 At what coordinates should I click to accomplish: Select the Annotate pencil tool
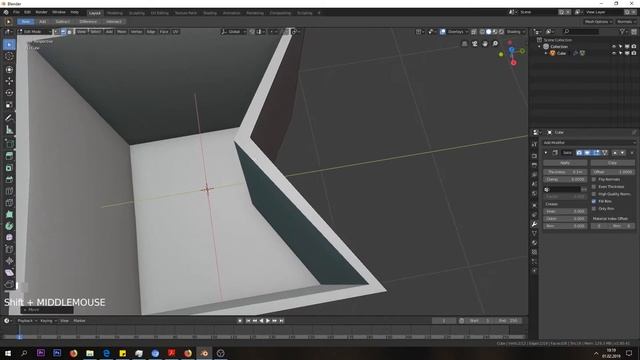(9, 118)
